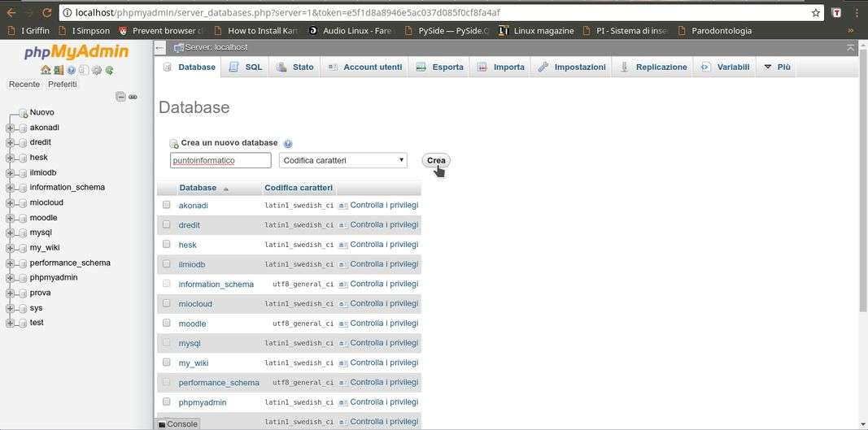Open the Console bar
The height and width of the screenshot is (430, 868).
(x=177, y=424)
